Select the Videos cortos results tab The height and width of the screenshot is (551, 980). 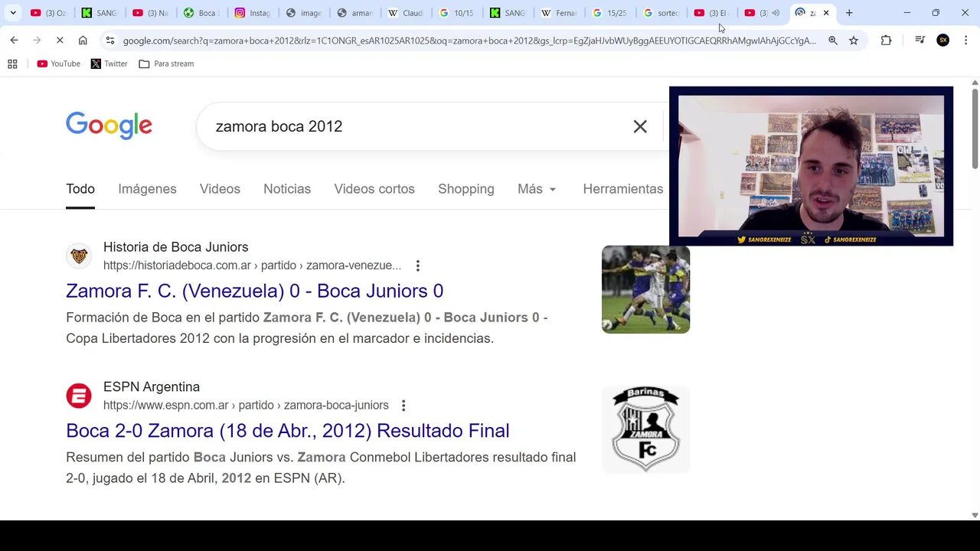[374, 189]
